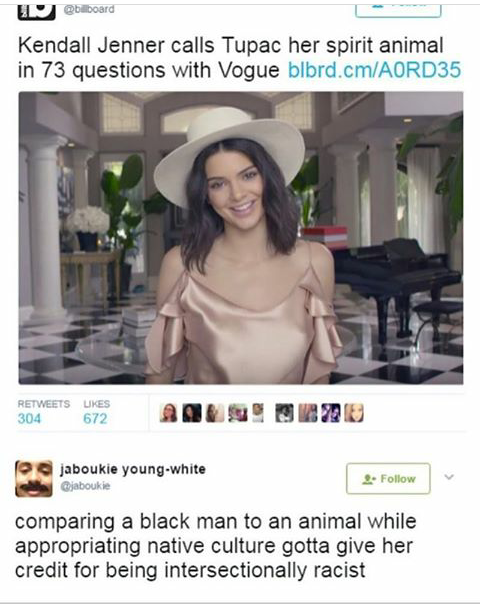This screenshot has height=604, width=480.
Task: Open the @jaboukie handle
Action: pos(86,486)
